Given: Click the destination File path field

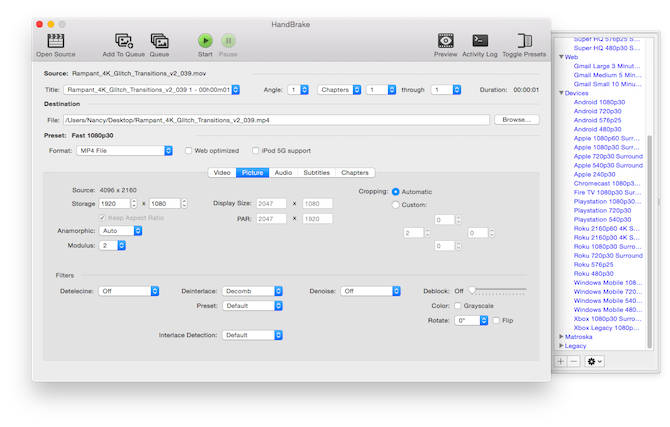Looking at the screenshot, I should [x=276, y=120].
